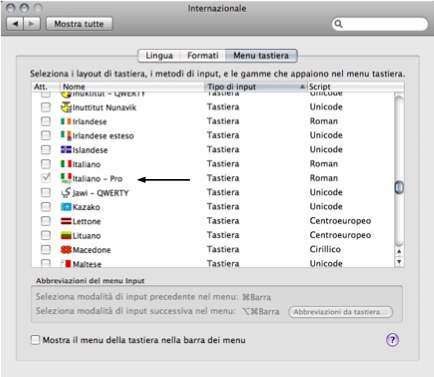
Task: Enable the Italiano keyboard checkbox
Action: (x=46, y=164)
